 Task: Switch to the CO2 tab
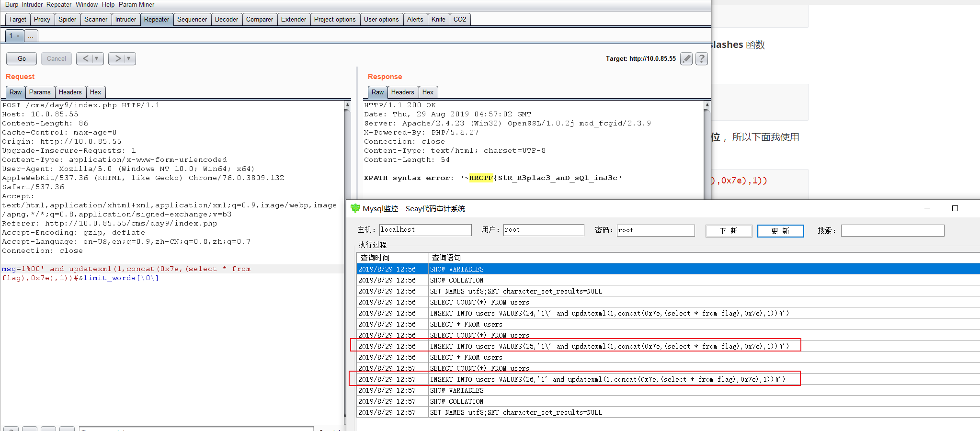pos(460,19)
